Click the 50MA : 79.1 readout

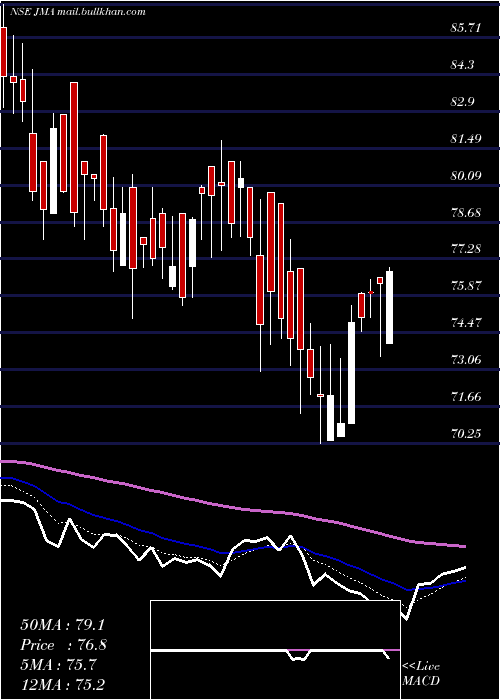tap(62, 625)
